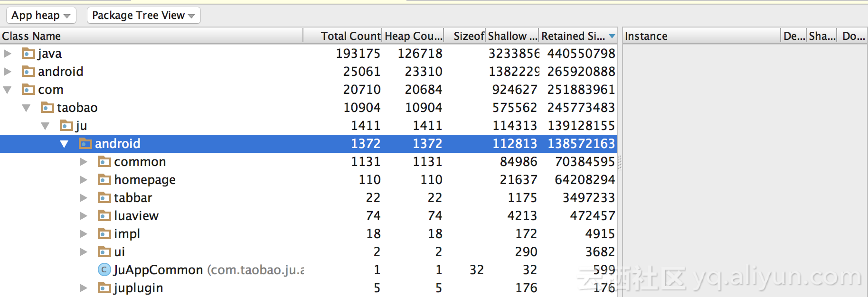
Task: Click the com package folder icon
Action: (x=28, y=90)
